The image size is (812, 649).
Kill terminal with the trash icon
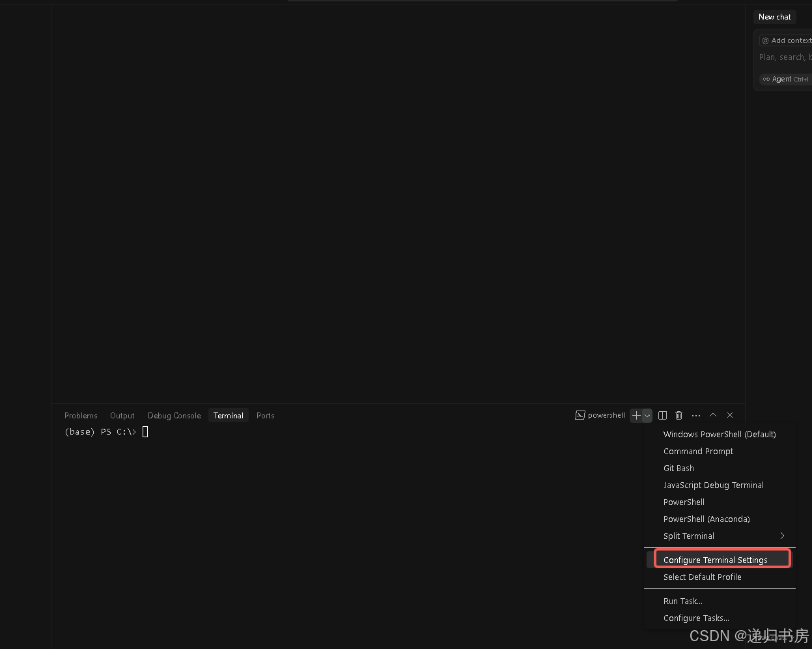(679, 415)
